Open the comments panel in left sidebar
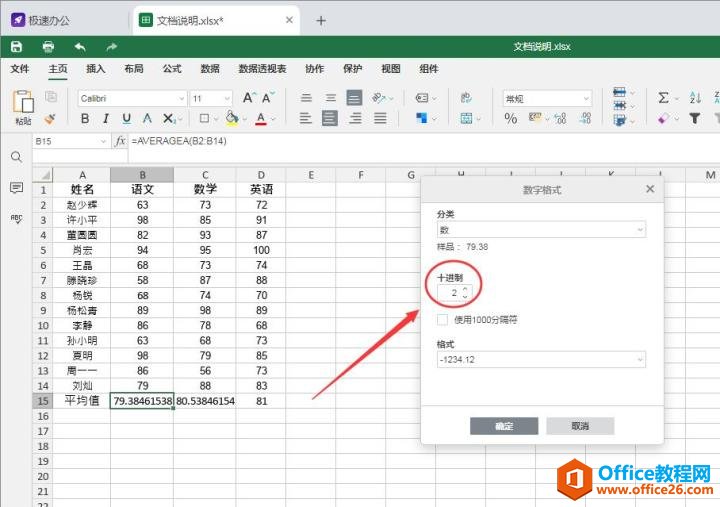 click(x=16, y=188)
